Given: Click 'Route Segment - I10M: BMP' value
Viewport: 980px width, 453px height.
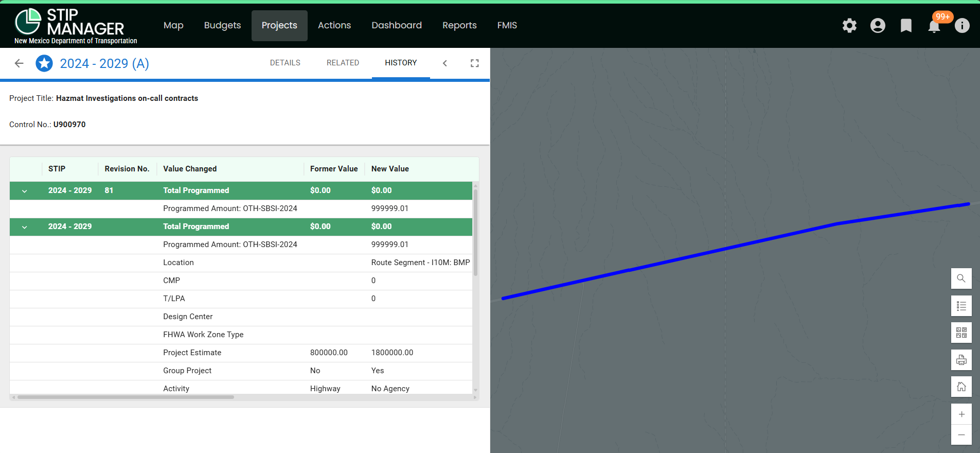Looking at the screenshot, I should (x=420, y=263).
